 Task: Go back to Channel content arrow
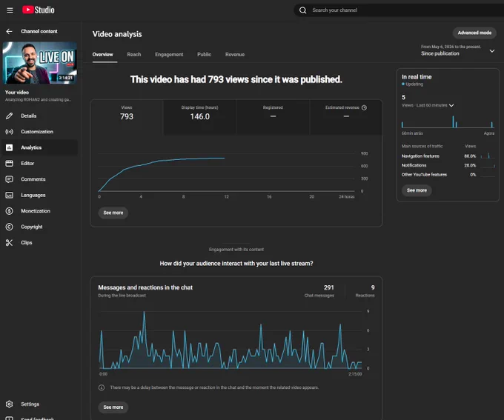pos(9,31)
